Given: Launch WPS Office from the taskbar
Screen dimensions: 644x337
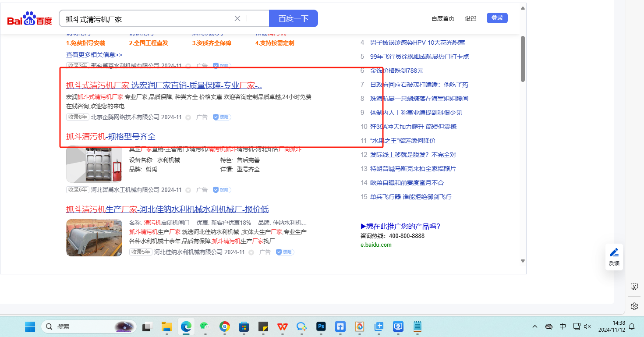Looking at the screenshot, I should (282, 326).
